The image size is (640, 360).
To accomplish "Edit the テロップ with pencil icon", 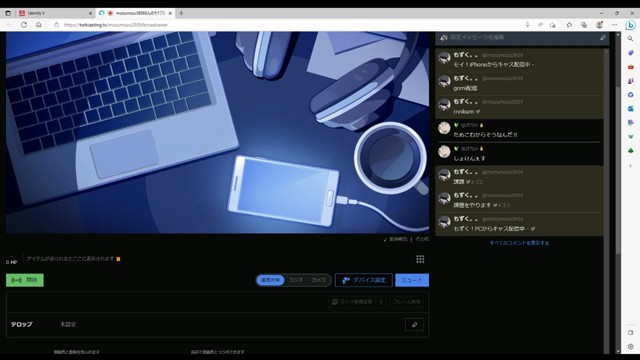I will (x=414, y=324).
